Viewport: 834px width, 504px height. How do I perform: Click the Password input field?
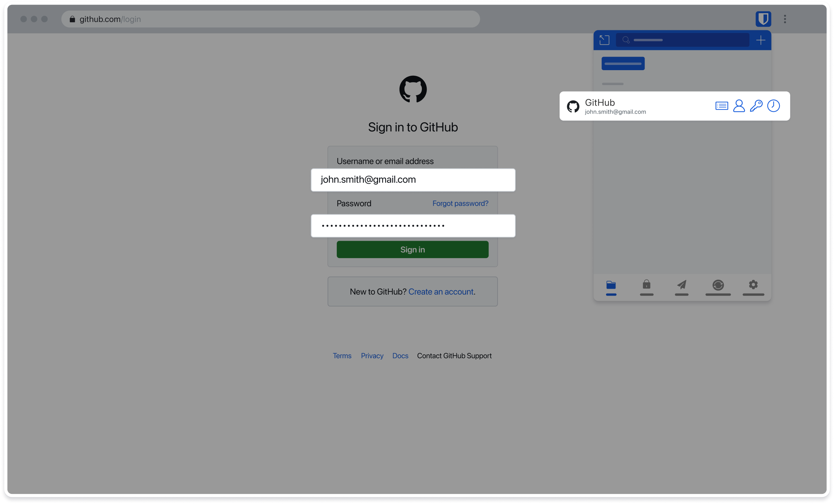point(413,226)
